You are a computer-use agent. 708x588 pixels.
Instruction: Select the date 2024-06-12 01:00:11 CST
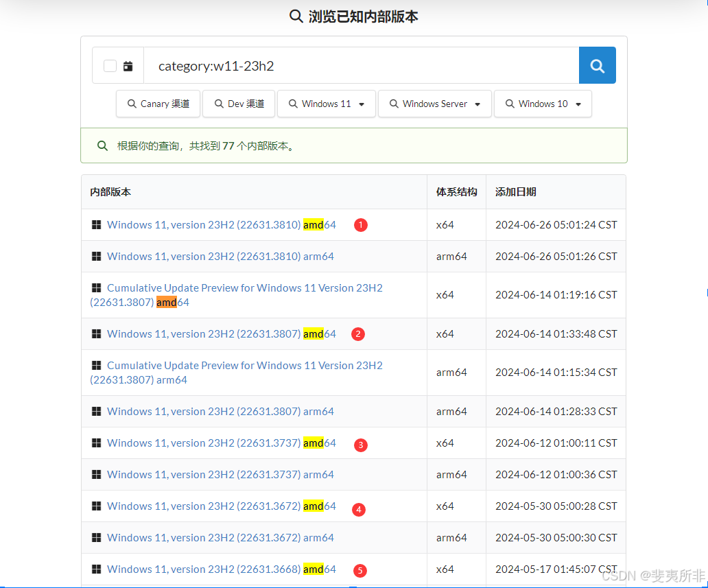[556, 443]
